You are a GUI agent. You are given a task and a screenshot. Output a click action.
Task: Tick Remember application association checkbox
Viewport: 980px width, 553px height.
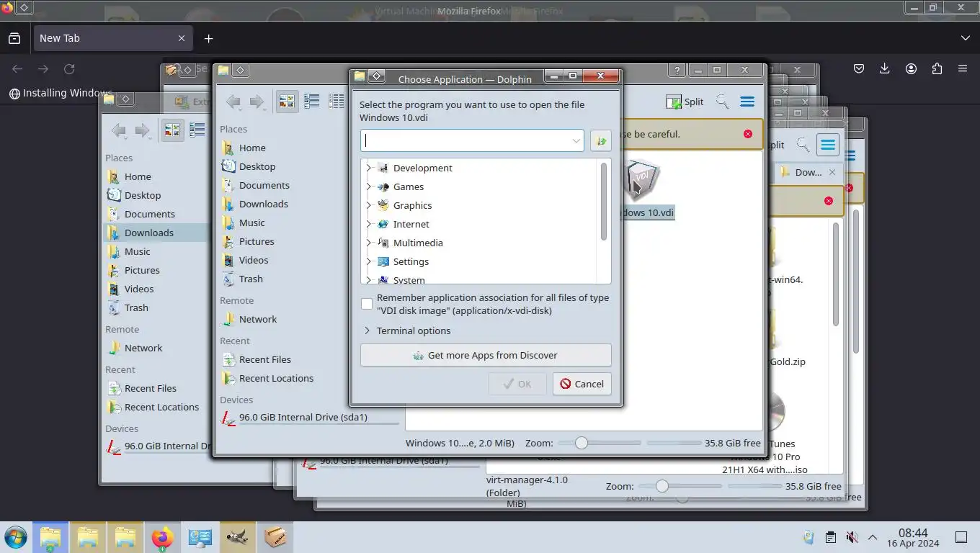[367, 304]
